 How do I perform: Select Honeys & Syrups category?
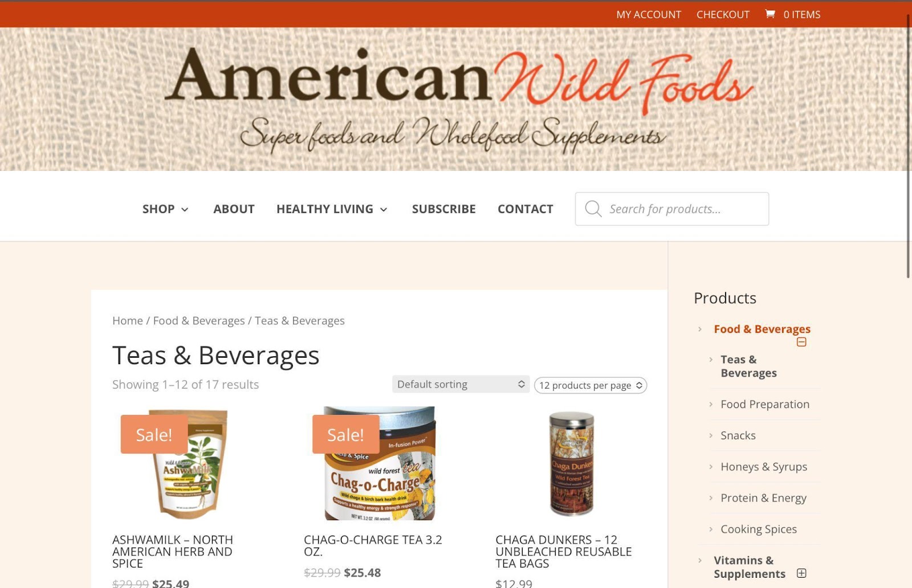coord(764,467)
